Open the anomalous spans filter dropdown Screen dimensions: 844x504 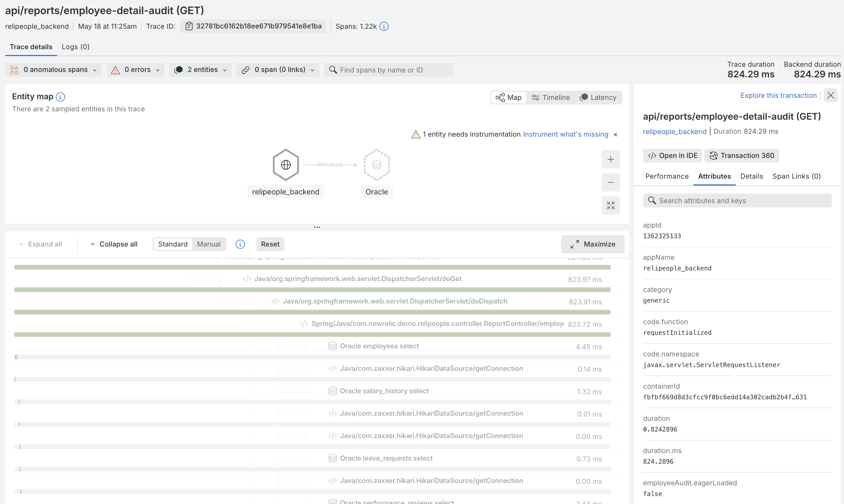53,70
